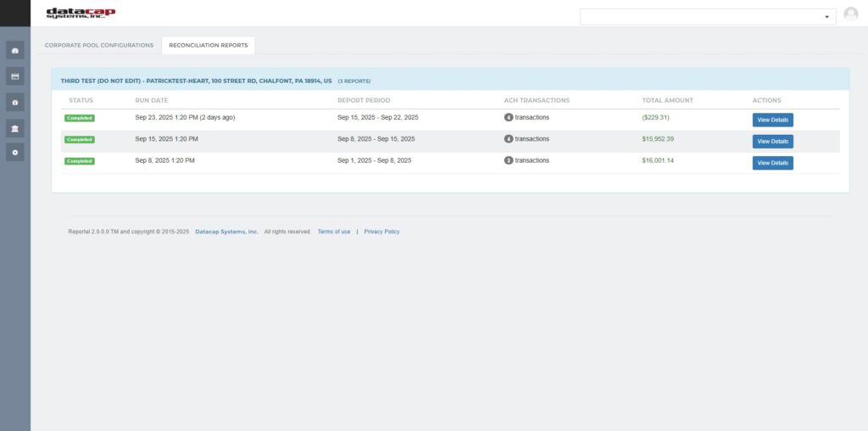View details for the Sep 23 report

(x=772, y=120)
